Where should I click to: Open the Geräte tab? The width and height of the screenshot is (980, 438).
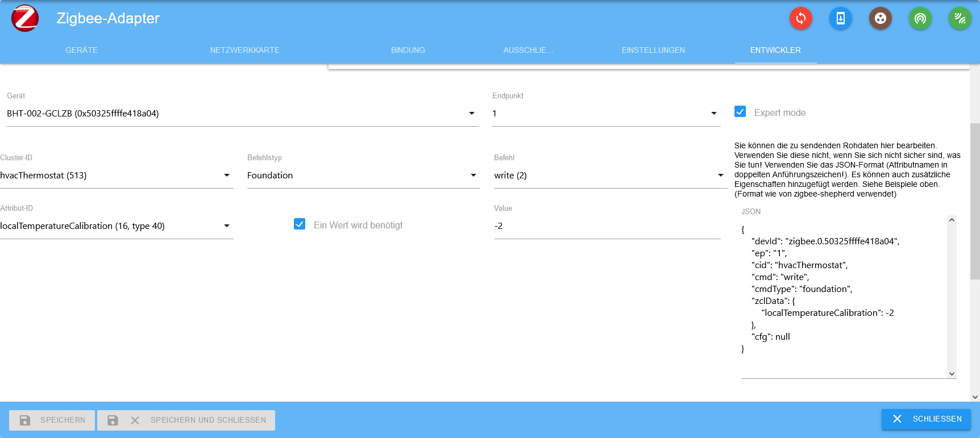tap(82, 50)
